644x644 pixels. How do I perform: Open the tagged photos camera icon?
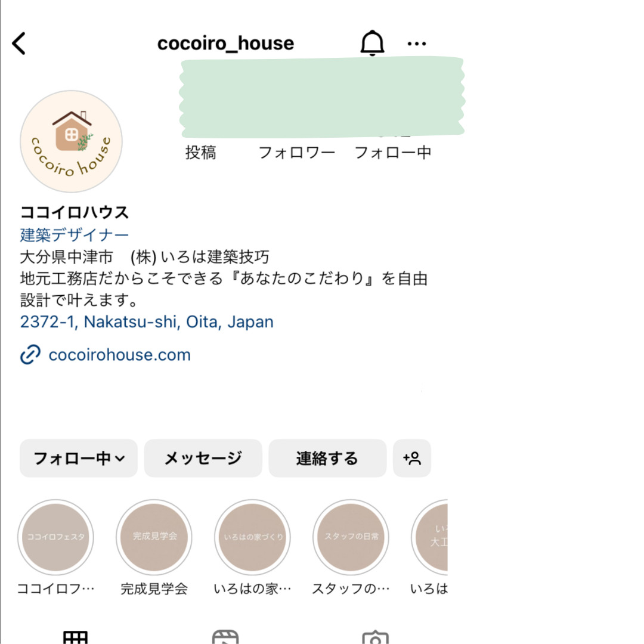375,637
